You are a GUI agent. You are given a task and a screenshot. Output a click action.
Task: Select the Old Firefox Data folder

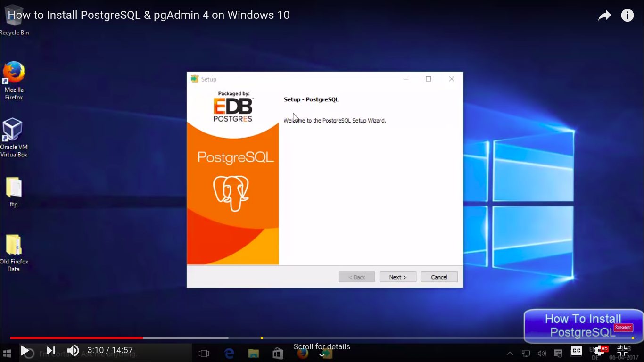click(x=14, y=253)
